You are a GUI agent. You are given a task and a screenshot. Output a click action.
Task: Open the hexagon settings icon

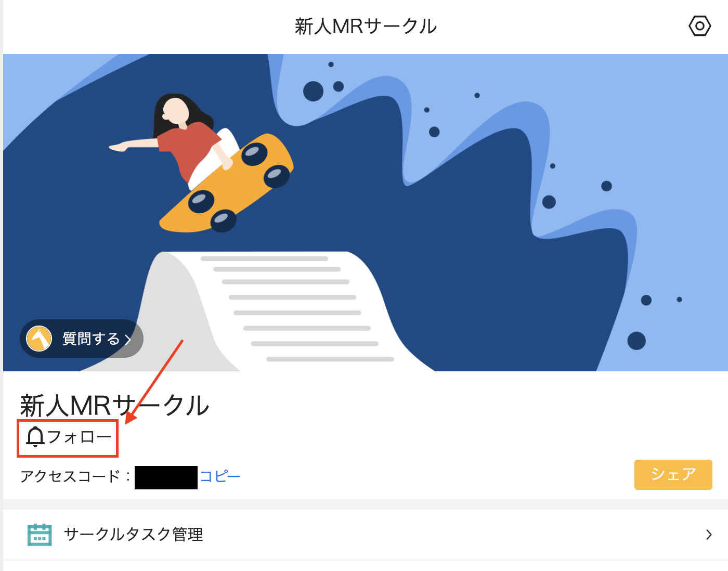pos(699,25)
